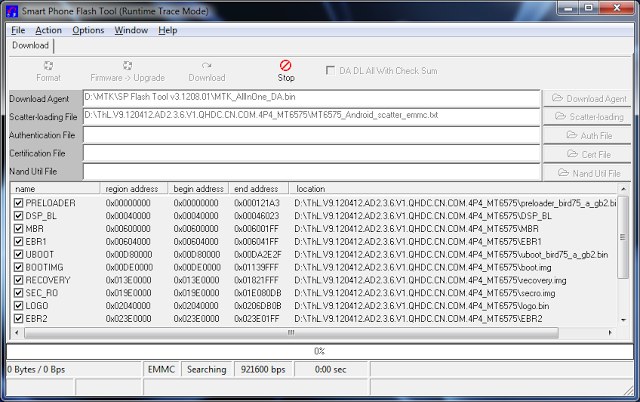Uncheck the MBR checkbox
The width and height of the screenshot is (640, 402).
pyautogui.click(x=18, y=229)
